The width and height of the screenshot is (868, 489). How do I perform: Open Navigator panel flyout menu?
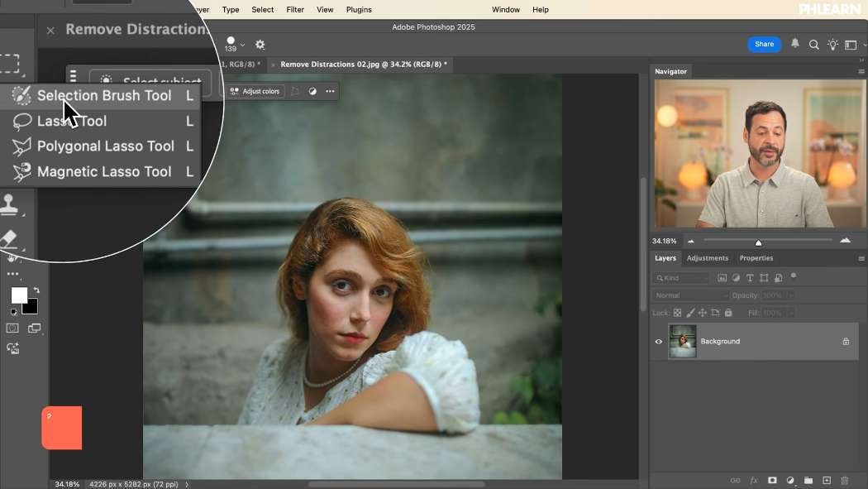(x=861, y=71)
